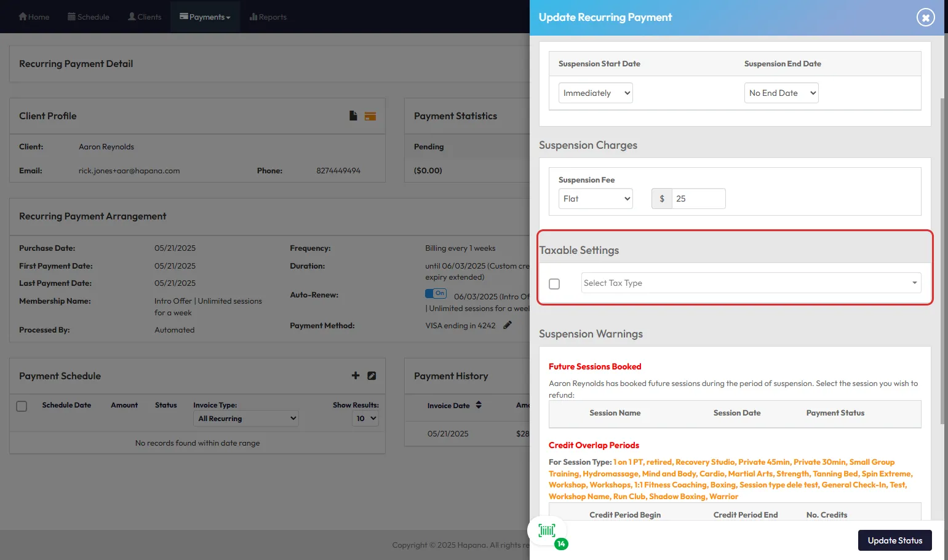The image size is (948, 560).
Task: Go to the Reports tab
Action: (268, 17)
